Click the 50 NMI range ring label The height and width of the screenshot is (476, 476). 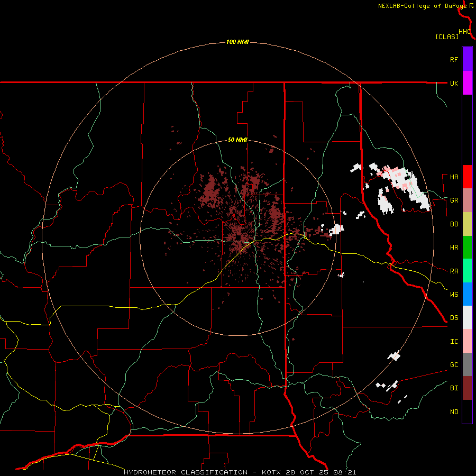(237, 140)
